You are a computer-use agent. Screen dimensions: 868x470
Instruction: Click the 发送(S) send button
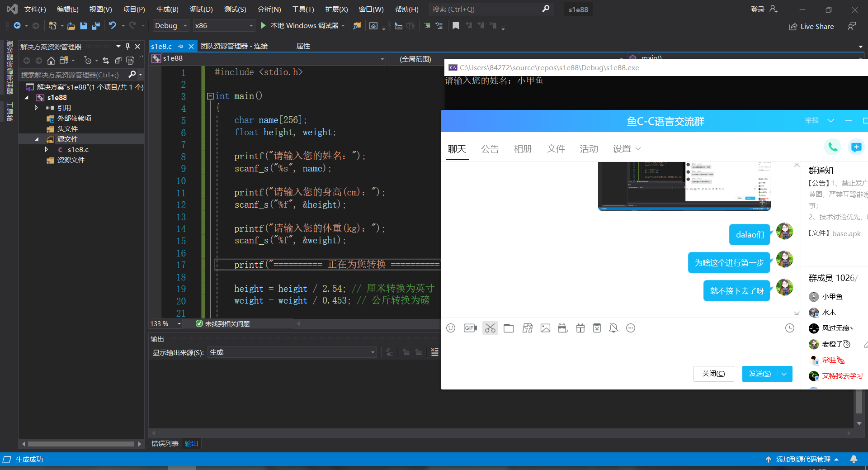coord(760,374)
